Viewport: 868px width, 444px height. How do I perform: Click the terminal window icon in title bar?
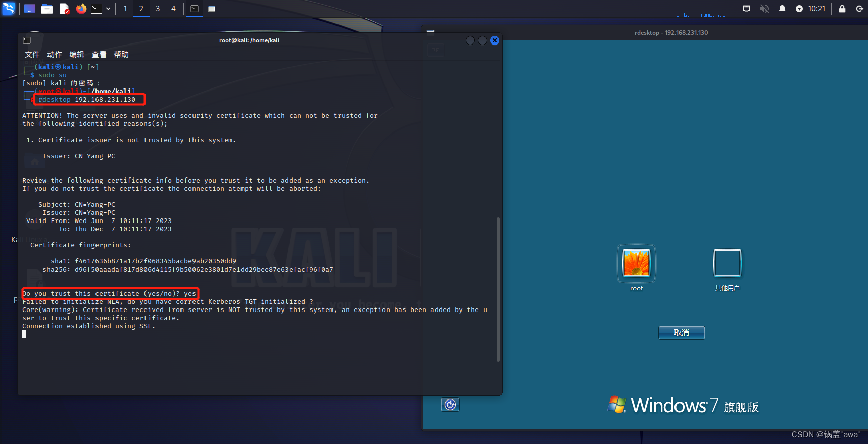coord(27,40)
